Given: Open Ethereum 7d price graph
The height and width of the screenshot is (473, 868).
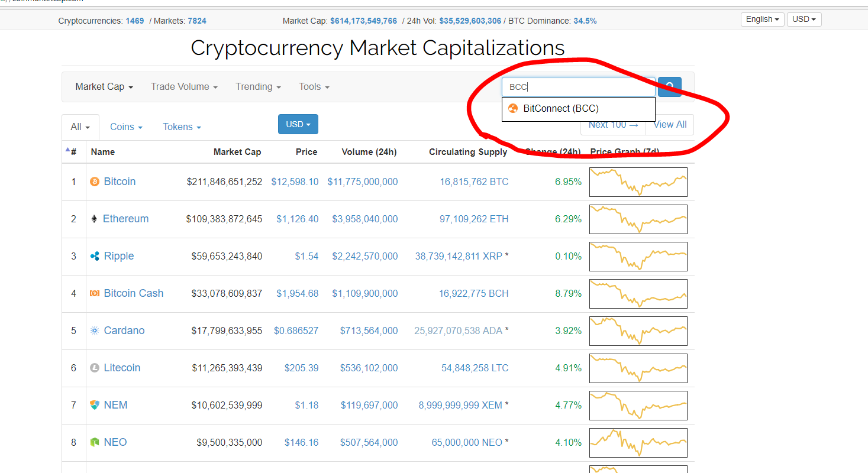Looking at the screenshot, I should pos(638,219).
